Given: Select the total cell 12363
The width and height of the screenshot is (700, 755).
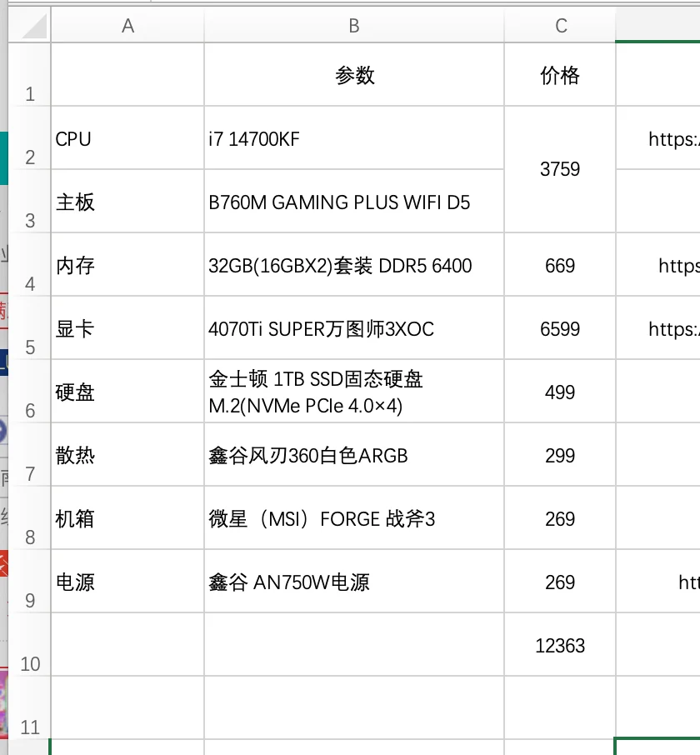Looking at the screenshot, I should [x=560, y=645].
